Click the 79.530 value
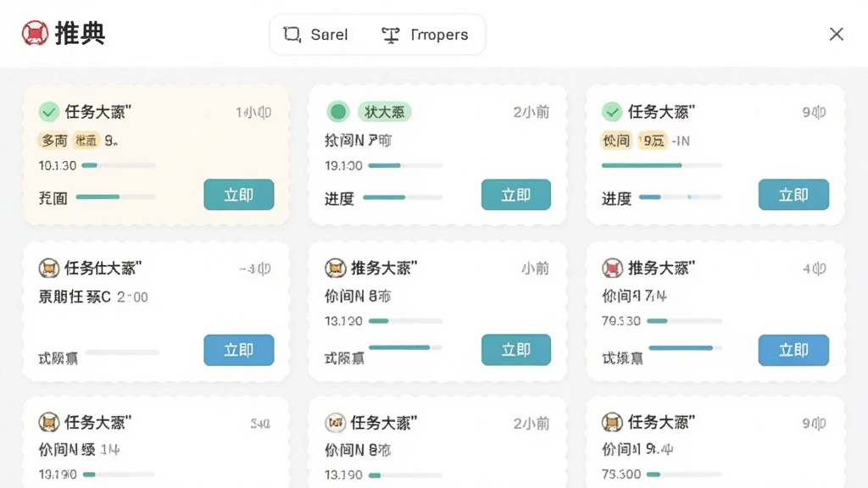Screen dimensions: 868x488 coord(621,321)
